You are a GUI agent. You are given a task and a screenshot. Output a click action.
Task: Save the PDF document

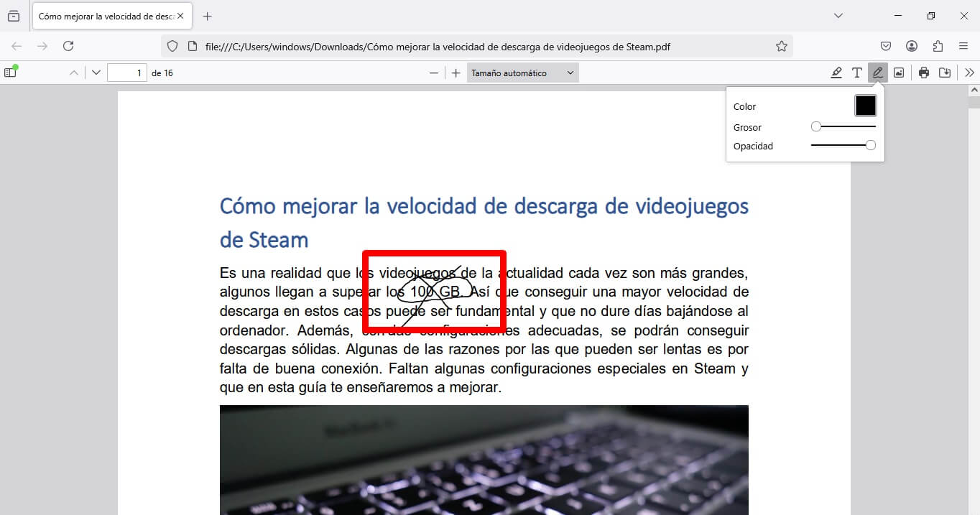pos(945,73)
